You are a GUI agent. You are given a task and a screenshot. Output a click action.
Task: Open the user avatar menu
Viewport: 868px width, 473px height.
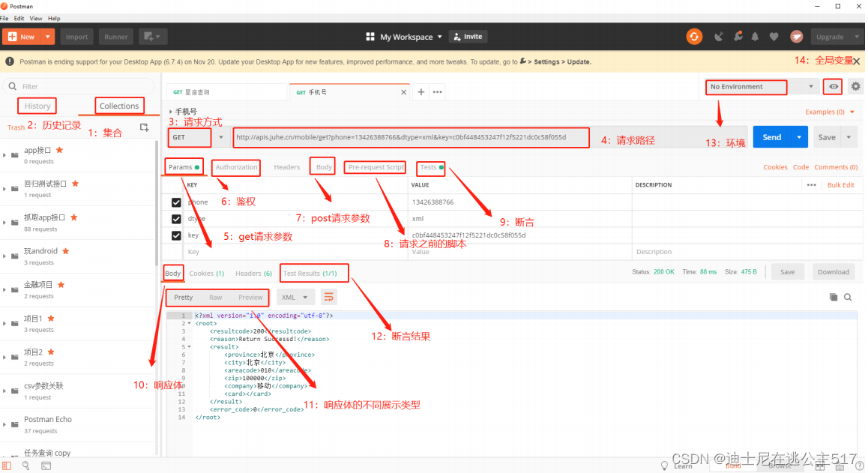(797, 37)
